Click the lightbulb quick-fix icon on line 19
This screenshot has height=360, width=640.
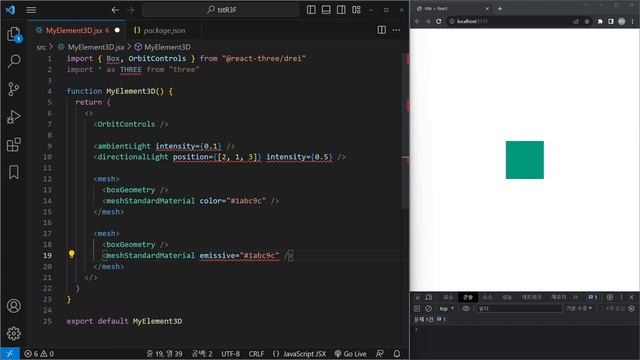tap(71, 255)
